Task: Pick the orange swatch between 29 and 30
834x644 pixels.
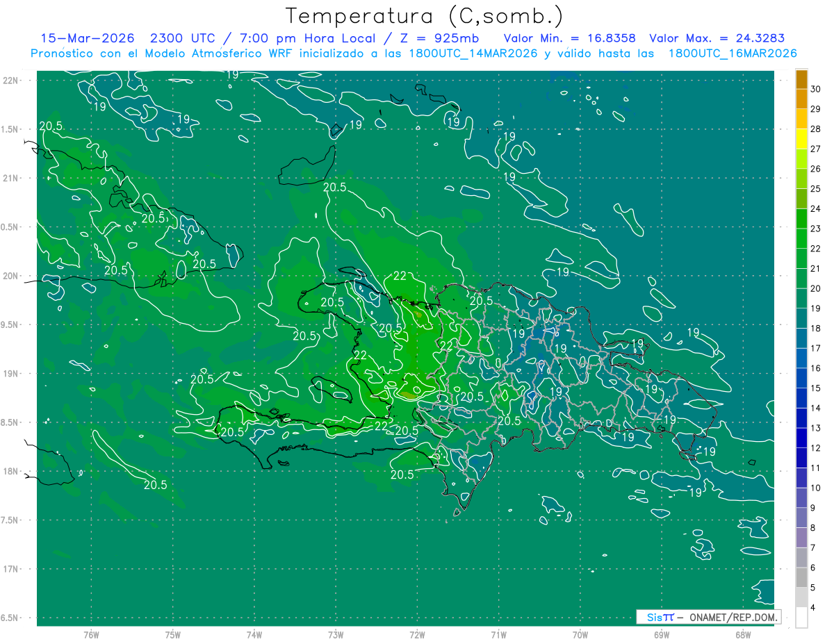Action: (801, 99)
